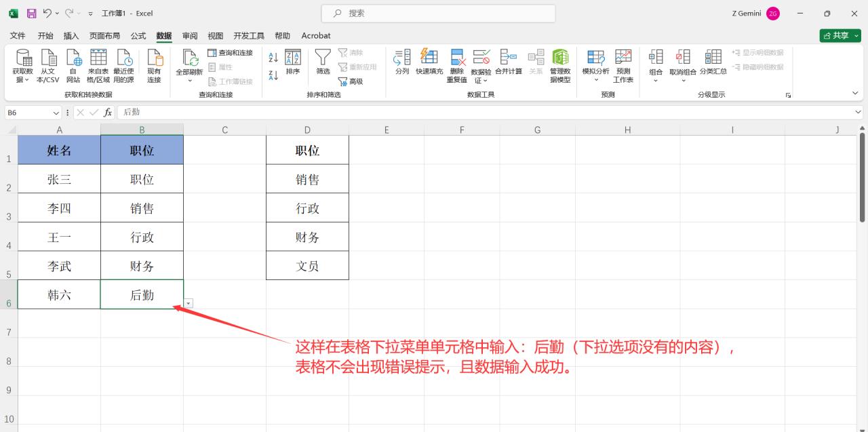This screenshot has height=432, width=868.
Task: Click Consolidate (合并计算)
Action: (x=509, y=62)
